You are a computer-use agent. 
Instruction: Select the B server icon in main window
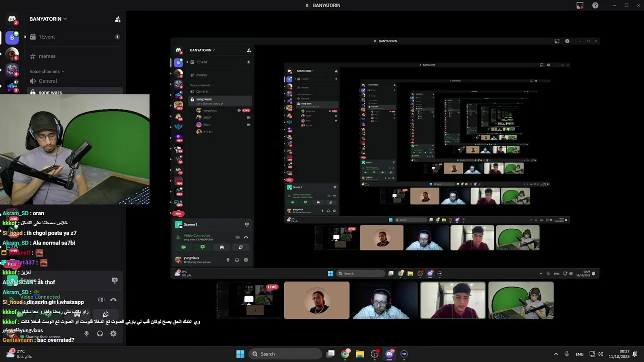tap(12, 37)
